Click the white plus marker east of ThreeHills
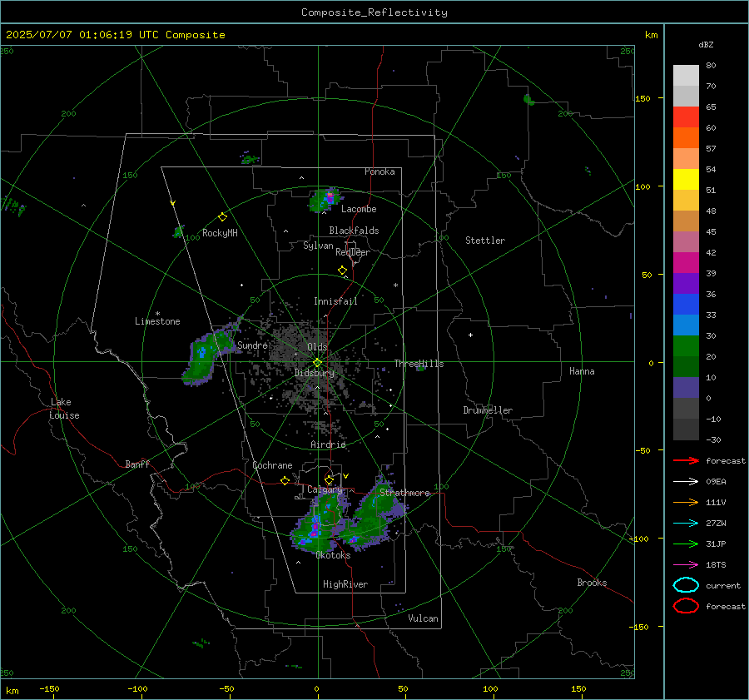Viewport: 749px width, 700px height. click(470, 335)
